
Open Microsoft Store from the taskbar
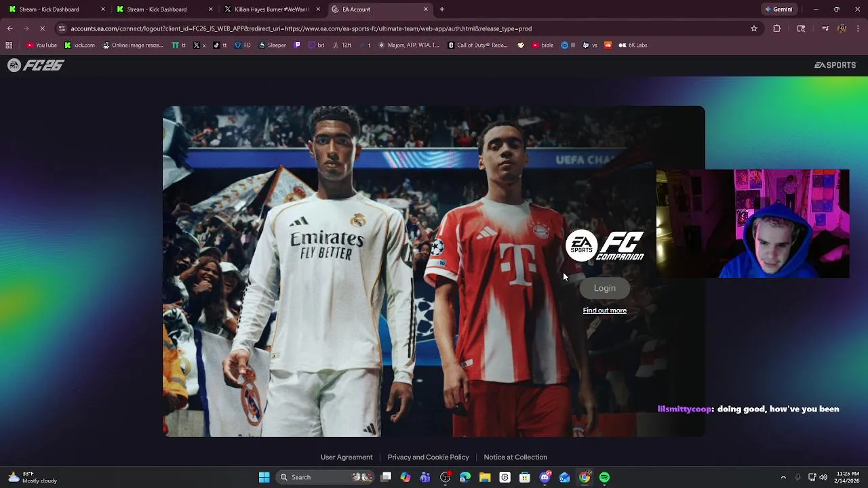[x=524, y=477]
